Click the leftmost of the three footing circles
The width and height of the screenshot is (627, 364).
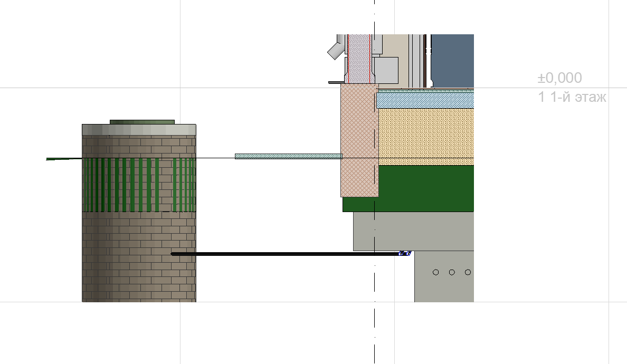pos(436,273)
